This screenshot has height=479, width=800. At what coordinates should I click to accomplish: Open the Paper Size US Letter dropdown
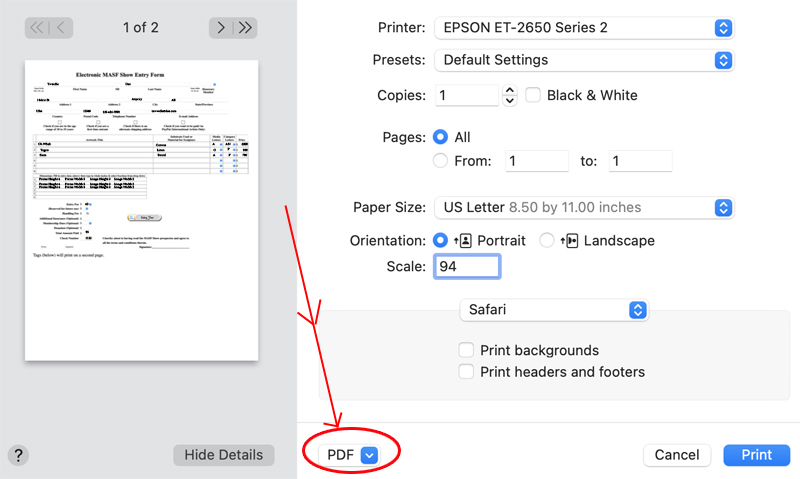point(584,208)
